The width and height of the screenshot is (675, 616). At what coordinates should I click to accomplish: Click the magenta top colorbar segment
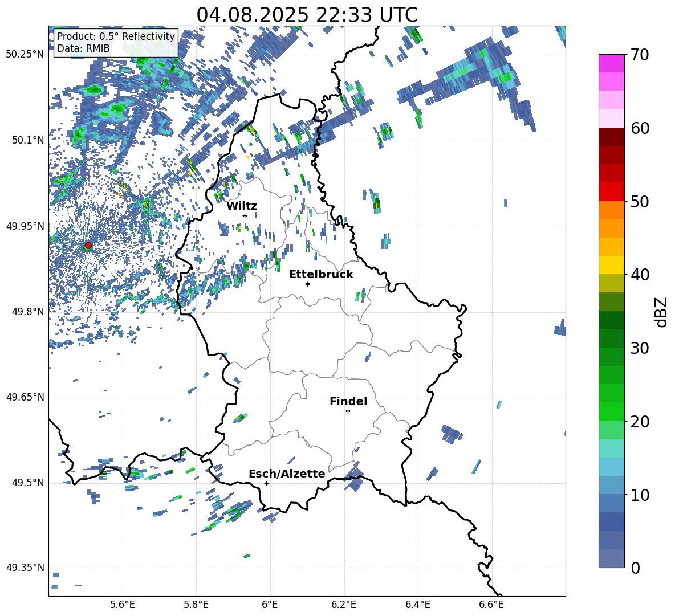(x=612, y=63)
